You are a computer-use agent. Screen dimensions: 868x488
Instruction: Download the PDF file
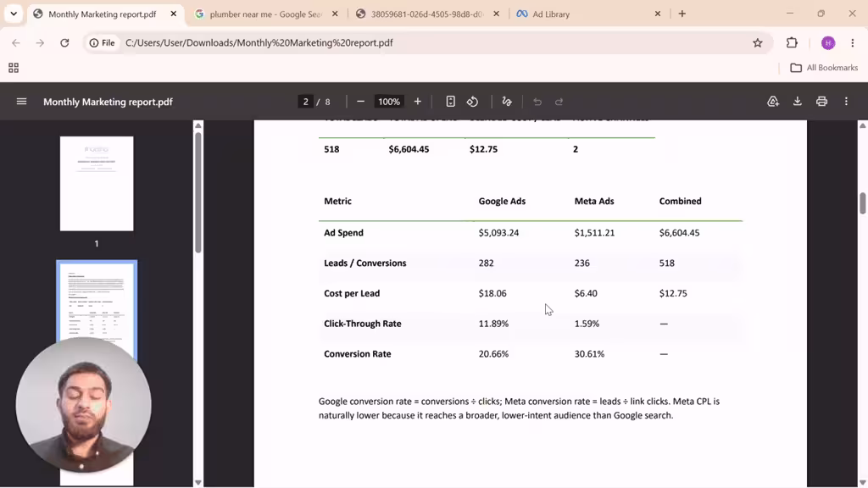(x=797, y=102)
